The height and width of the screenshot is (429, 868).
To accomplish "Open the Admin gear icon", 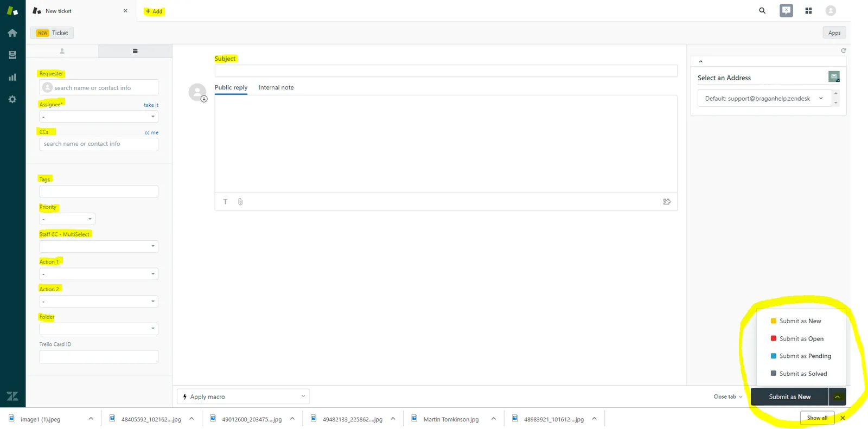I will [x=12, y=99].
